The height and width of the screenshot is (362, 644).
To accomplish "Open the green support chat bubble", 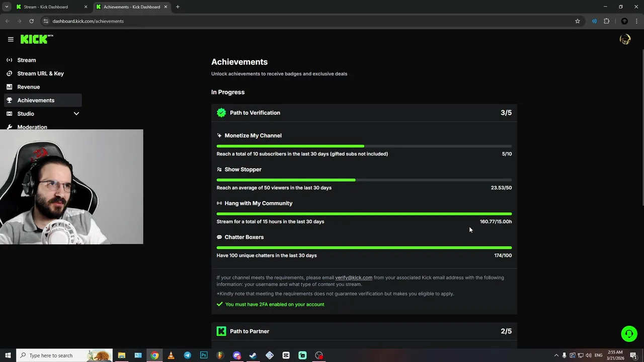I will (x=629, y=334).
